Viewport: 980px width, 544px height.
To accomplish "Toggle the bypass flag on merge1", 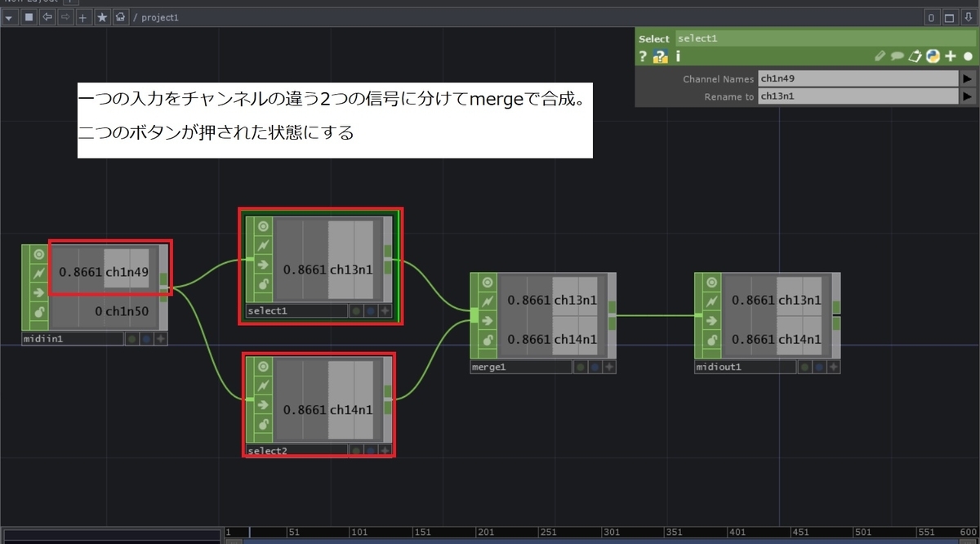I will click(x=488, y=301).
